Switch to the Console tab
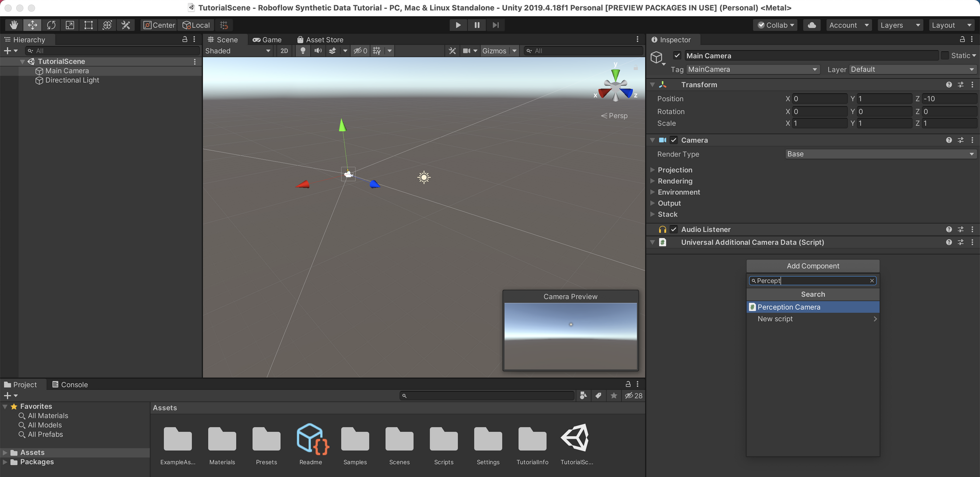Screen dimensions: 980x477 [70, 385]
